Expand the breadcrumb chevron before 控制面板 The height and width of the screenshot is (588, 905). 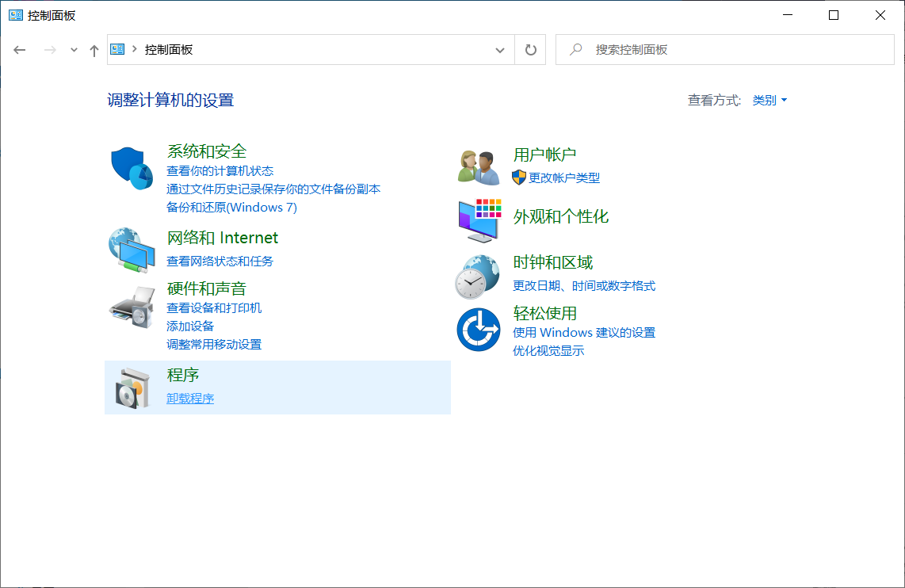click(x=135, y=49)
